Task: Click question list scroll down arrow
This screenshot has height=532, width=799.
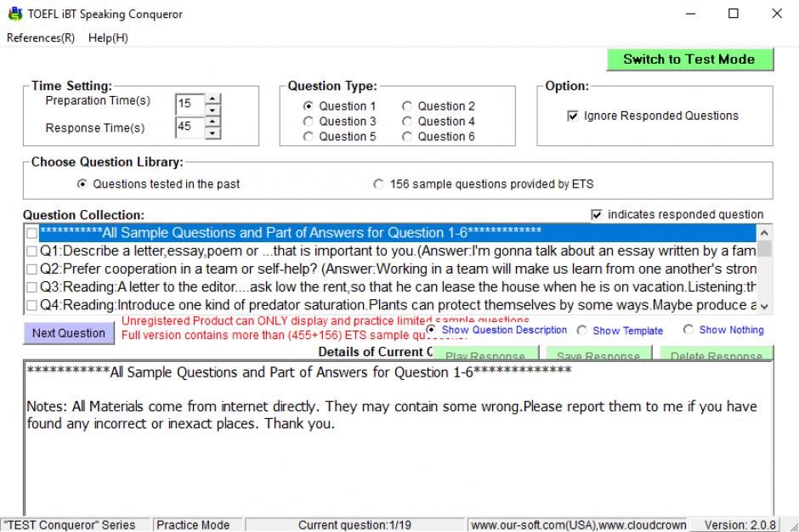Action: pos(764,306)
